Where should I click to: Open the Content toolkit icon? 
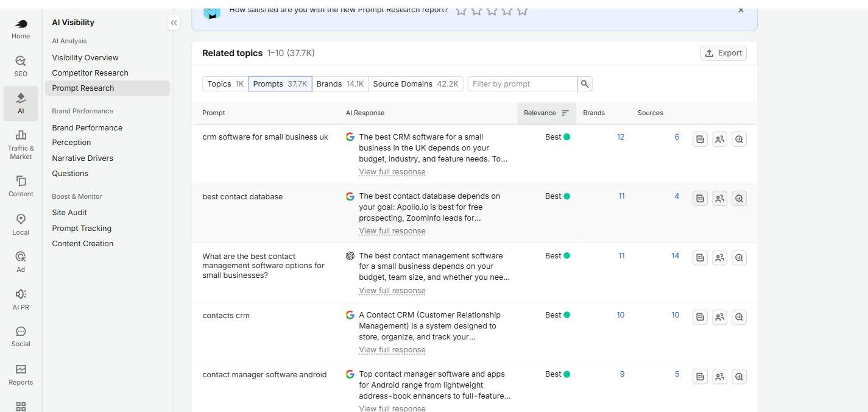coord(21,186)
